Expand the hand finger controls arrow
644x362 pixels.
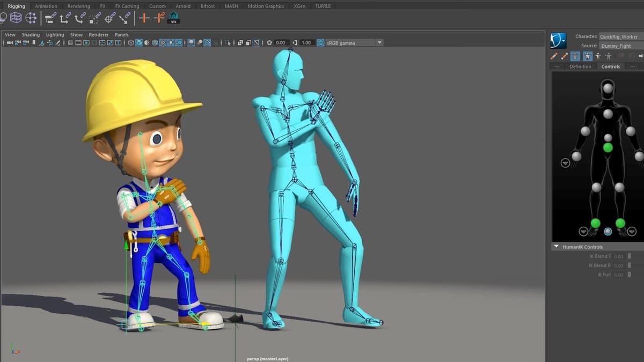(x=565, y=162)
